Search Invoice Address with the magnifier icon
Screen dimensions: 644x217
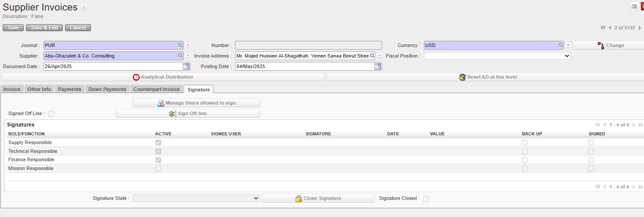coord(372,56)
